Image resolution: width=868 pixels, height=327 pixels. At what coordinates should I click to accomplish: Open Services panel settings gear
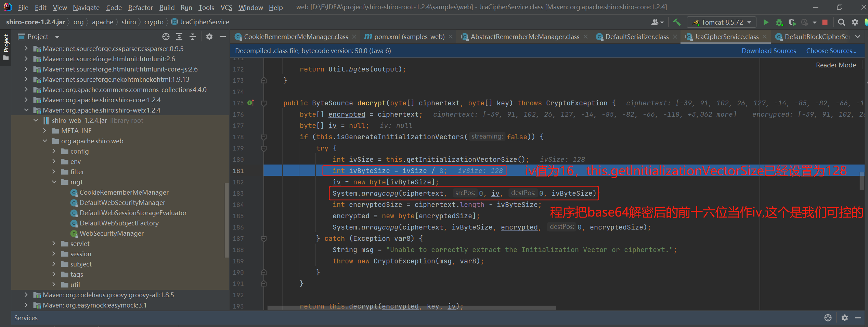point(844,318)
